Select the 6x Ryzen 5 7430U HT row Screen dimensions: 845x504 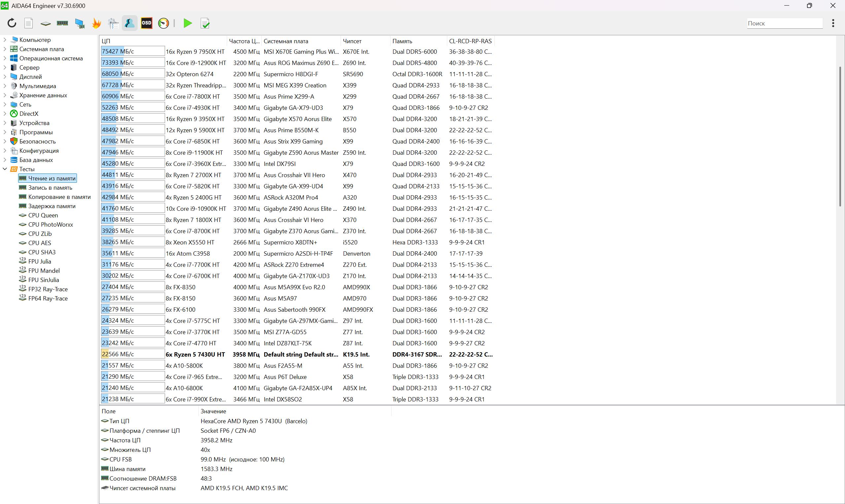(x=297, y=354)
